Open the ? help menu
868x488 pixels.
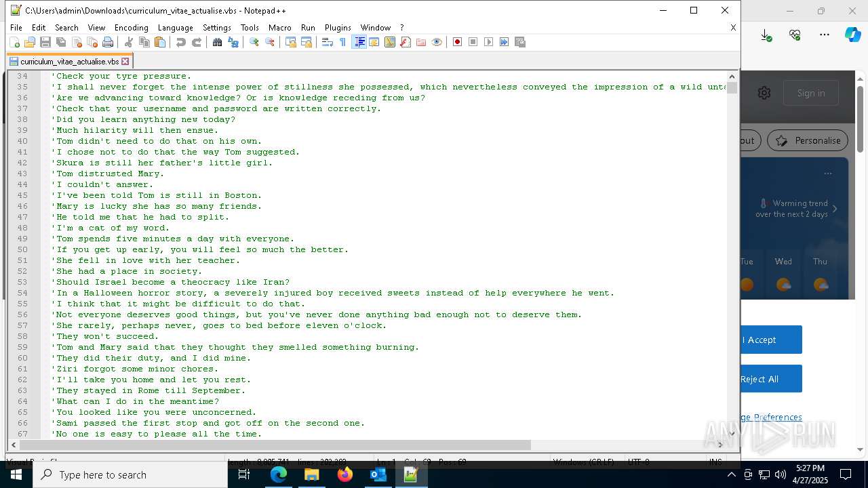coord(401,28)
